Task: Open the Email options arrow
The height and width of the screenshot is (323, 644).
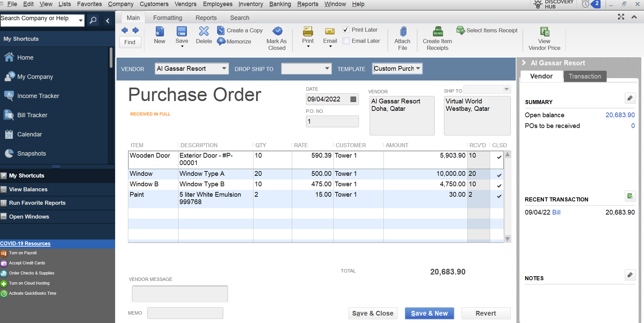Action: point(330,46)
